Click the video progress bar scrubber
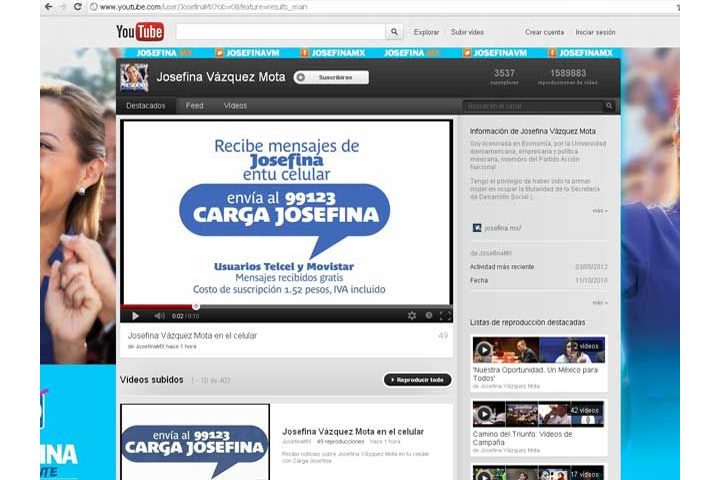The image size is (720, 480). (195, 306)
